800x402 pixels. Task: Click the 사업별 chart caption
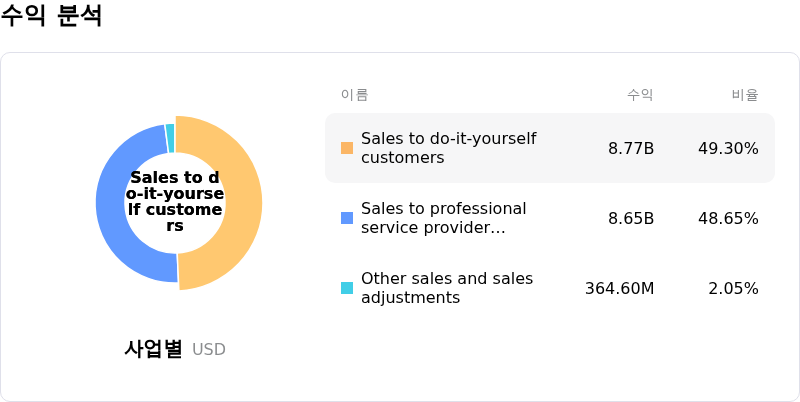tap(153, 349)
